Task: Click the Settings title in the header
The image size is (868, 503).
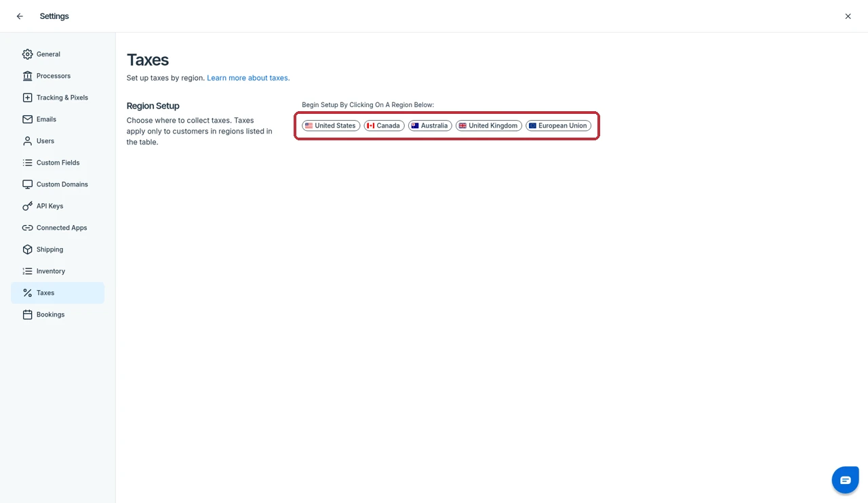Action: (54, 16)
